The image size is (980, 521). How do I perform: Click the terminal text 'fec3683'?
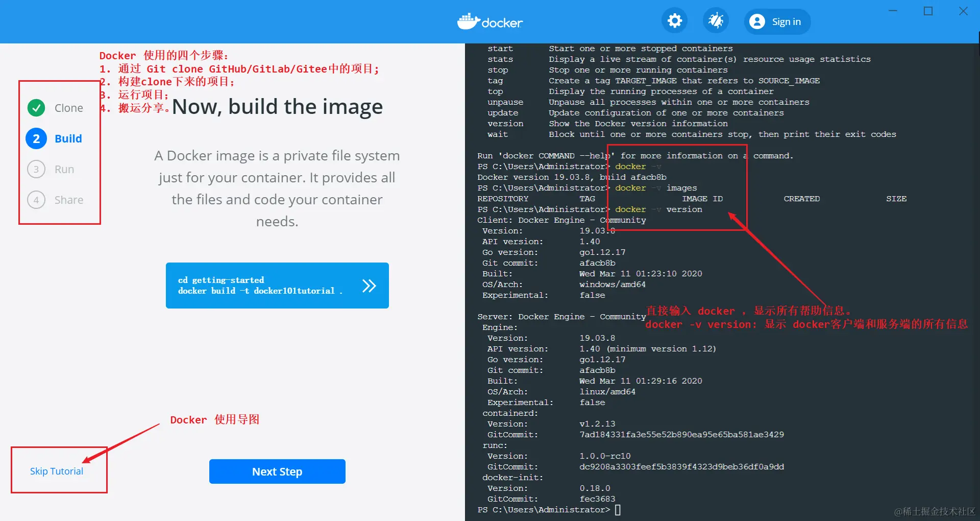click(597, 499)
